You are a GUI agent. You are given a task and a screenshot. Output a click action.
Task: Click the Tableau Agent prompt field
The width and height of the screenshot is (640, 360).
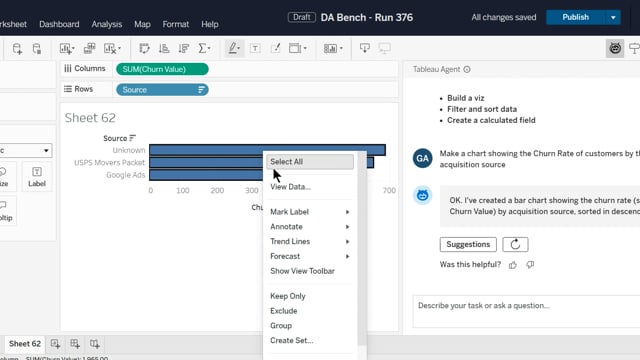[x=527, y=311]
